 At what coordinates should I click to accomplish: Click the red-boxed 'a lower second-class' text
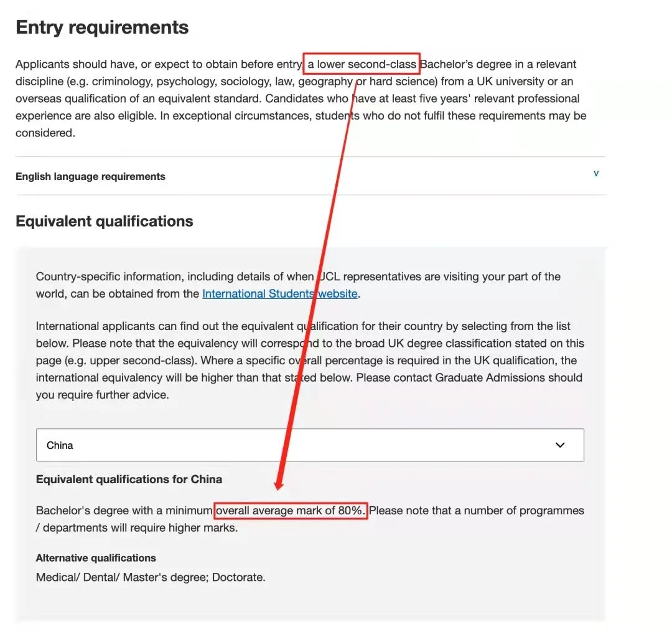pos(362,64)
